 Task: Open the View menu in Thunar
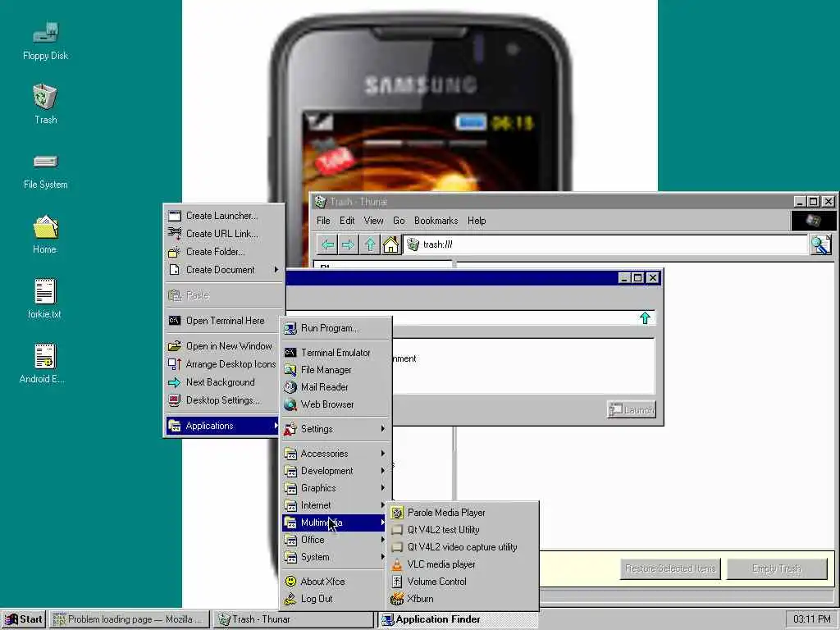click(373, 221)
